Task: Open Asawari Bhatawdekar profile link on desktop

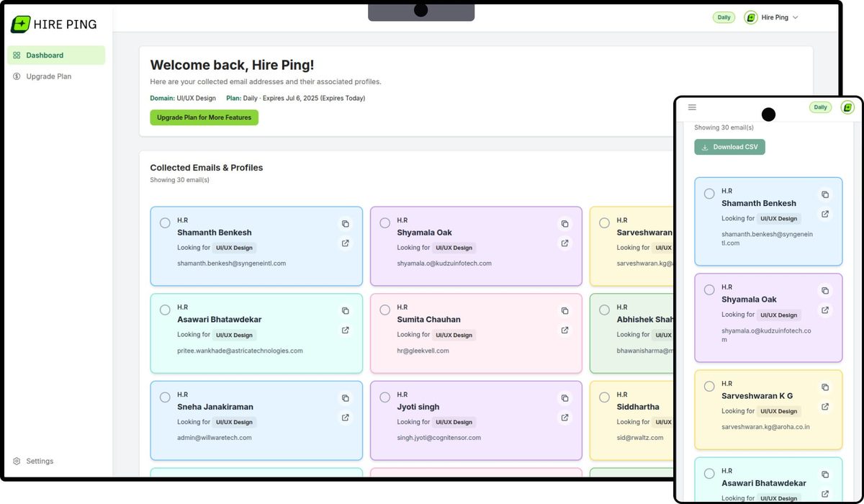Action: (x=345, y=330)
